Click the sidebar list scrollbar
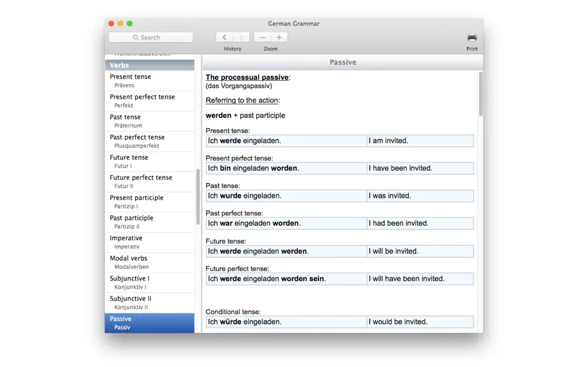The height and width of the screenshot is (367, 588). click(x=198, y=197)
